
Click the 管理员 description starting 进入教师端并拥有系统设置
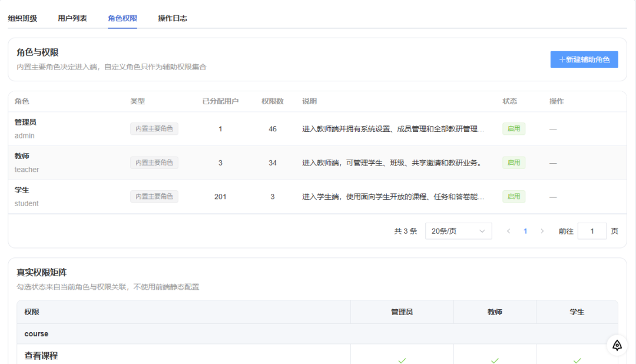click(x=393, y=129)
